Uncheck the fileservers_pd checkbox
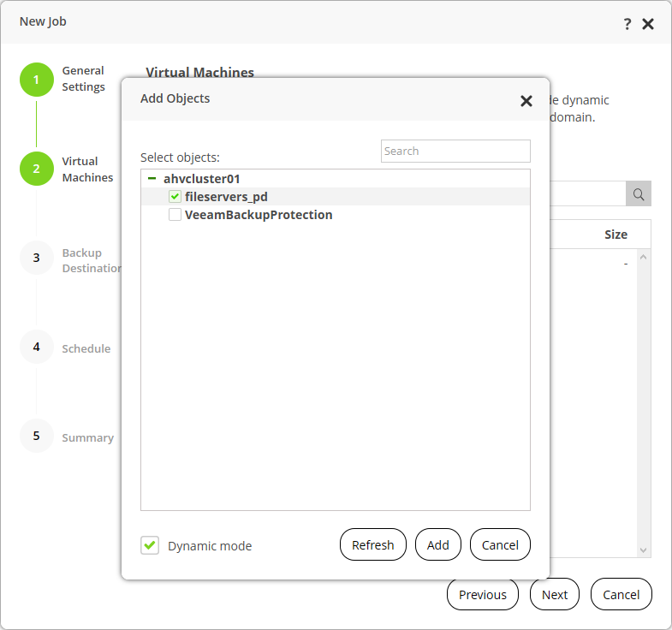This screenshot has height=630, width=672. point(175,197)
